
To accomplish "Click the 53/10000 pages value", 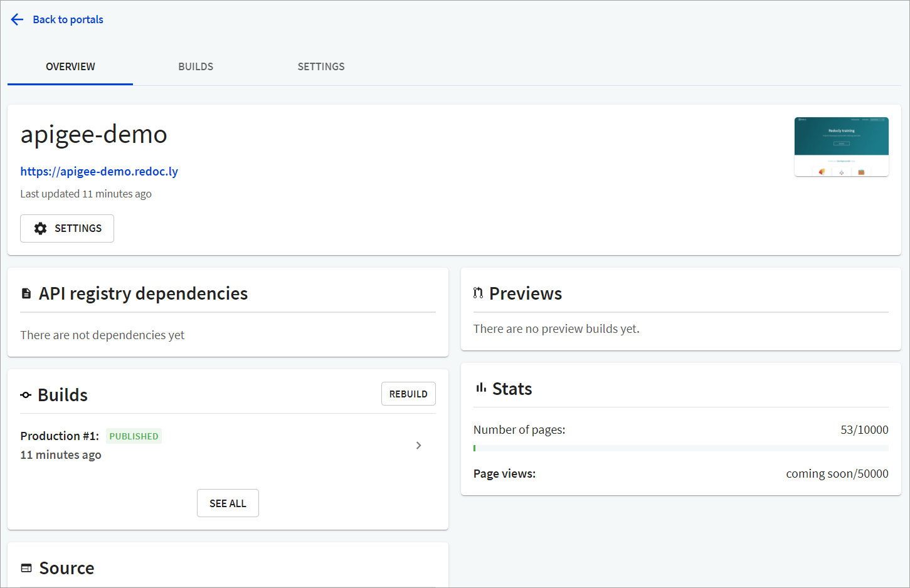I will point(864,429).
